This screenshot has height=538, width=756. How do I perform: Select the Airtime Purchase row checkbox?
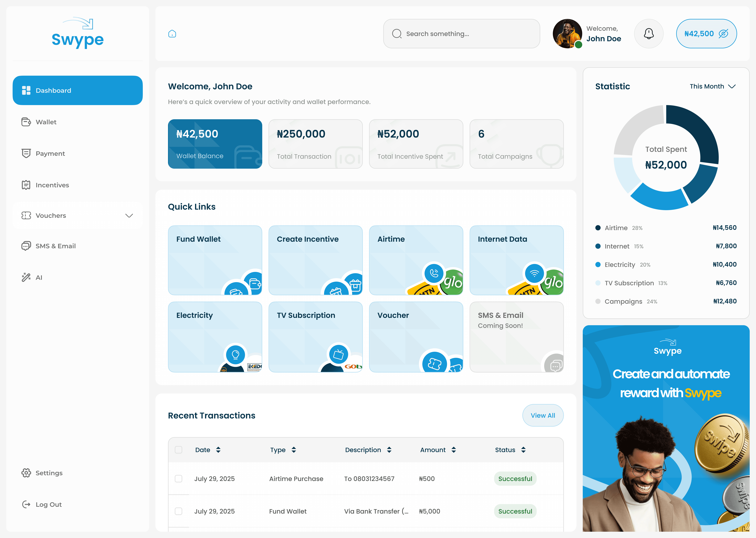pos(178,479)
